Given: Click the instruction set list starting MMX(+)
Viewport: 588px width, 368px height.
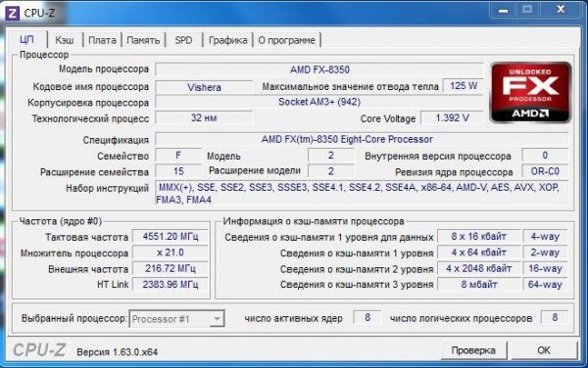Looking at the screenshot, I should 362,194.
